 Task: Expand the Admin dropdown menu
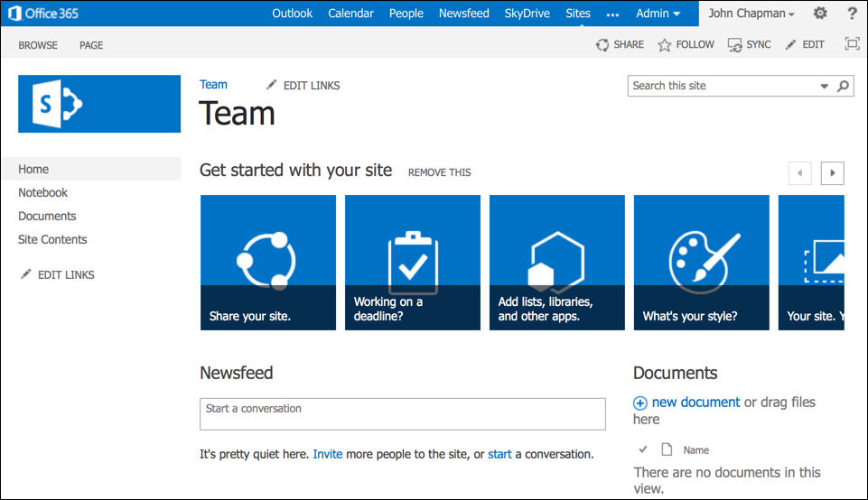(658, 14)
